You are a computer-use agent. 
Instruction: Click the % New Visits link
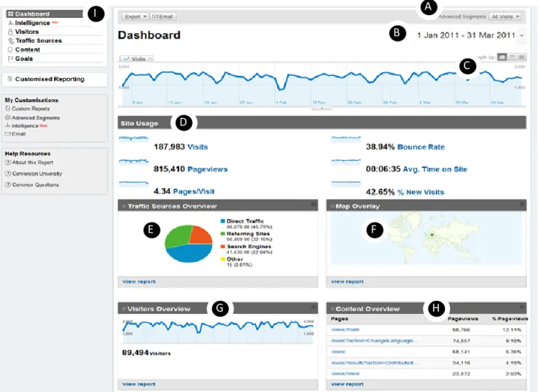(x=421, y=192)
